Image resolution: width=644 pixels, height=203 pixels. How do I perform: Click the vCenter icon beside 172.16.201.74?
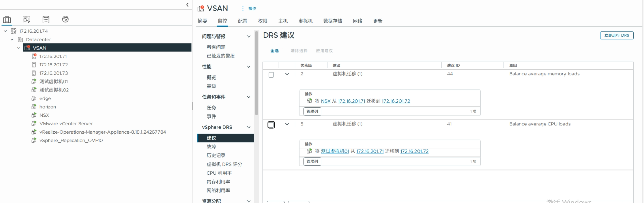point(14,31)
